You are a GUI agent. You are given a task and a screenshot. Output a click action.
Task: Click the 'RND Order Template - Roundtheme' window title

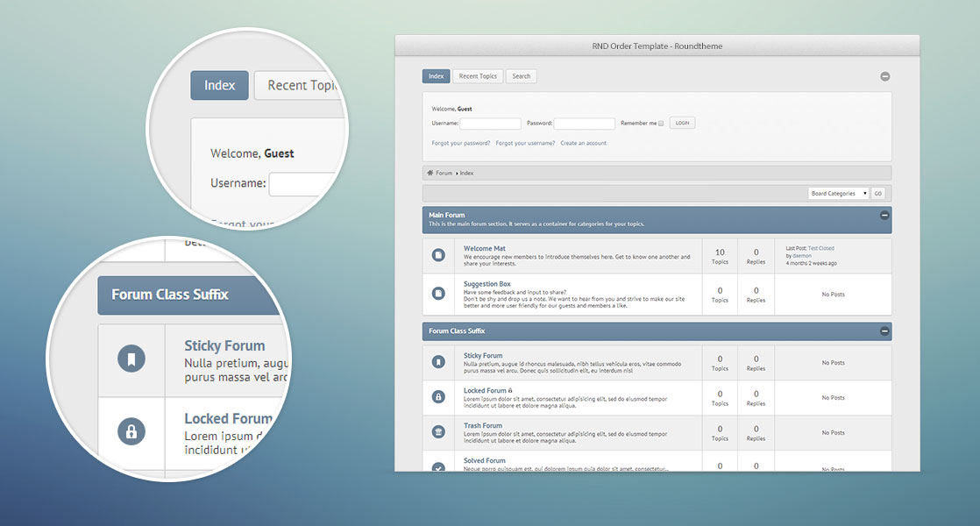click(657, 46)
